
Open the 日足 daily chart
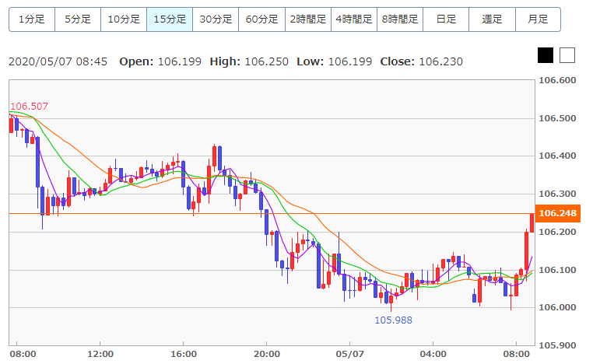click(446, 19)
